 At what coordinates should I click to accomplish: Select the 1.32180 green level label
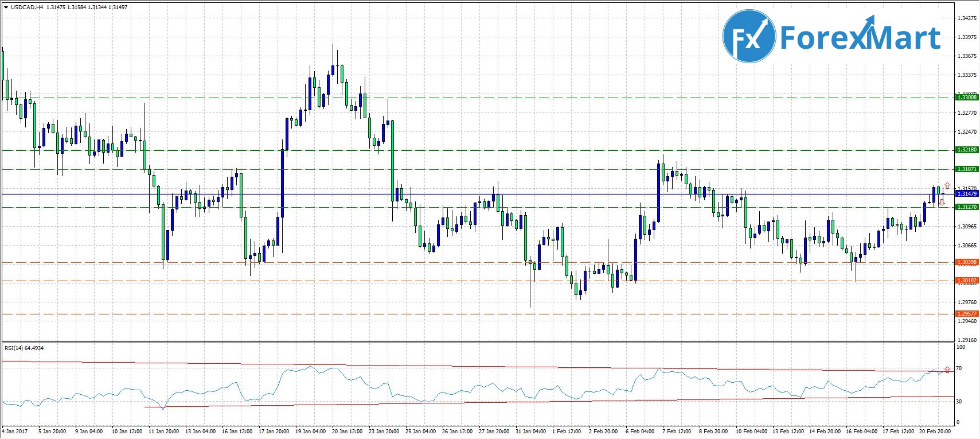(967, 150)
